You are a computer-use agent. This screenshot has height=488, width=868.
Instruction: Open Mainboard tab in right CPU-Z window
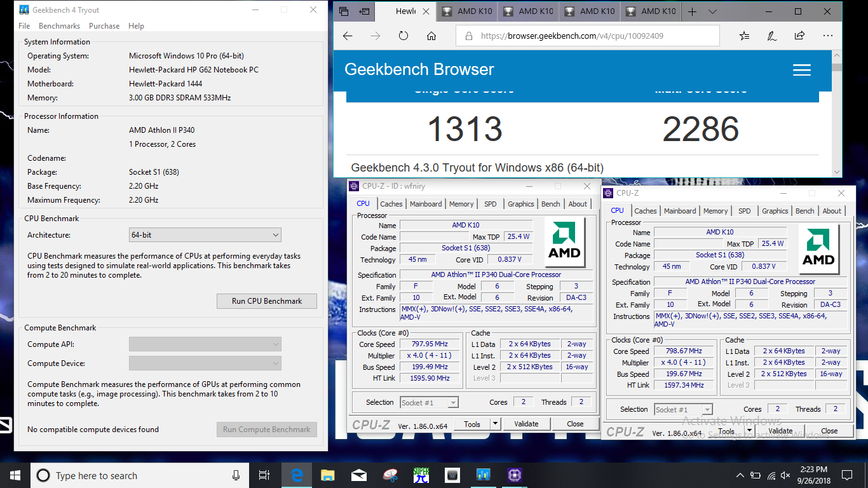pyautogui.click(x=680, y=211)
